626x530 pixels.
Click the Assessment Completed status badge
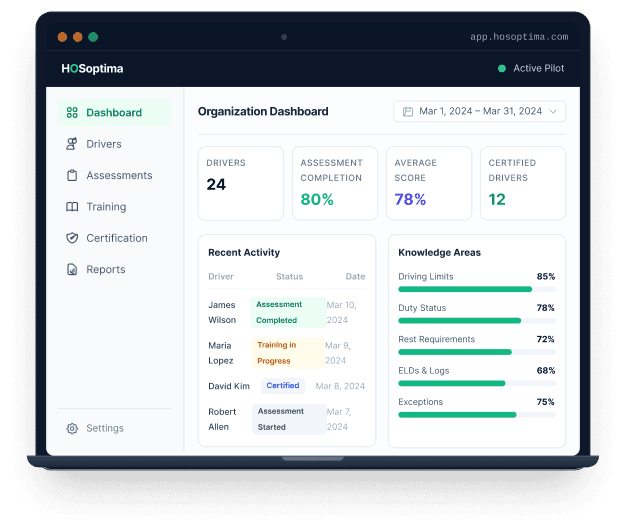pos(288,312)
